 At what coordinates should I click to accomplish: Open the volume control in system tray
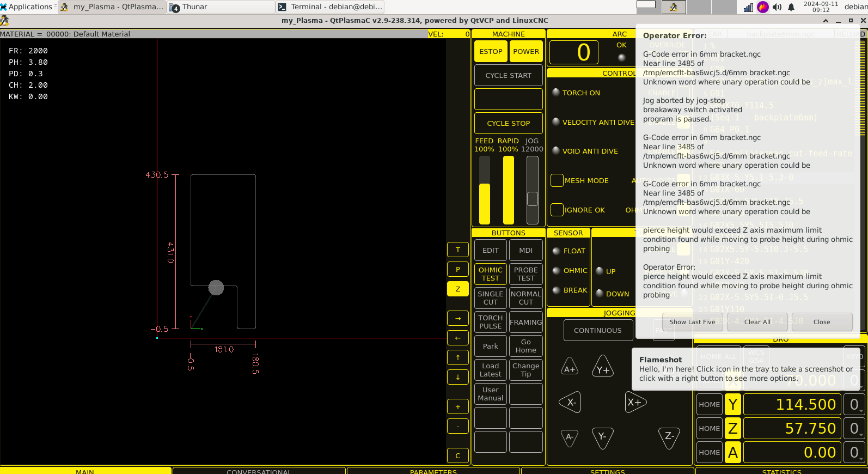(777, 7)
